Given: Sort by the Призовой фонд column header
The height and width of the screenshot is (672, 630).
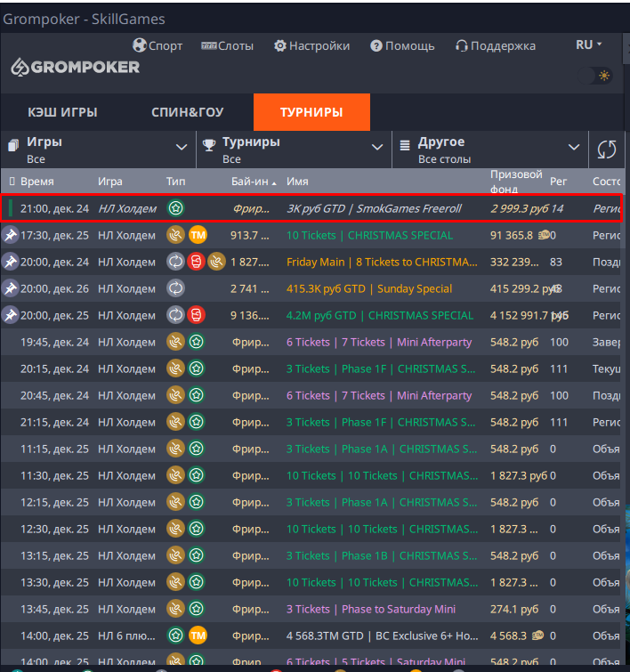Looking at the screenshot, I should 516,182.
